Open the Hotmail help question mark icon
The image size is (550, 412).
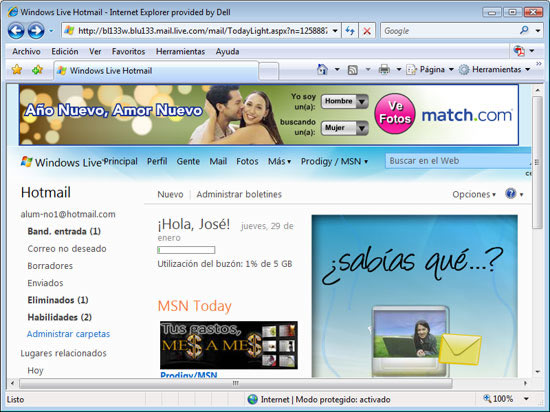tap(510, 193)
